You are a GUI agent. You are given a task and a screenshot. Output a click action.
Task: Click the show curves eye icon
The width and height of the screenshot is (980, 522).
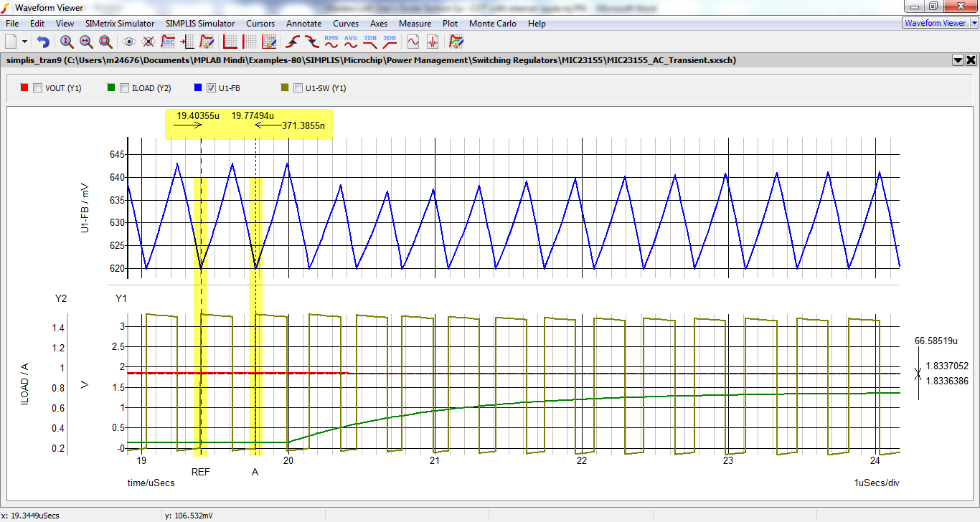(x=129, y=42)
